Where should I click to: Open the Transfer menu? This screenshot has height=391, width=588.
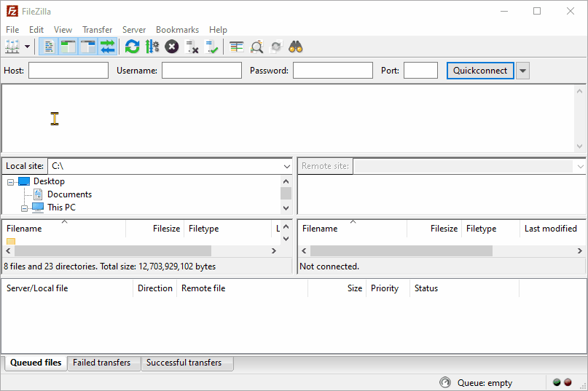pyautogui.click(x=97, y=30)
